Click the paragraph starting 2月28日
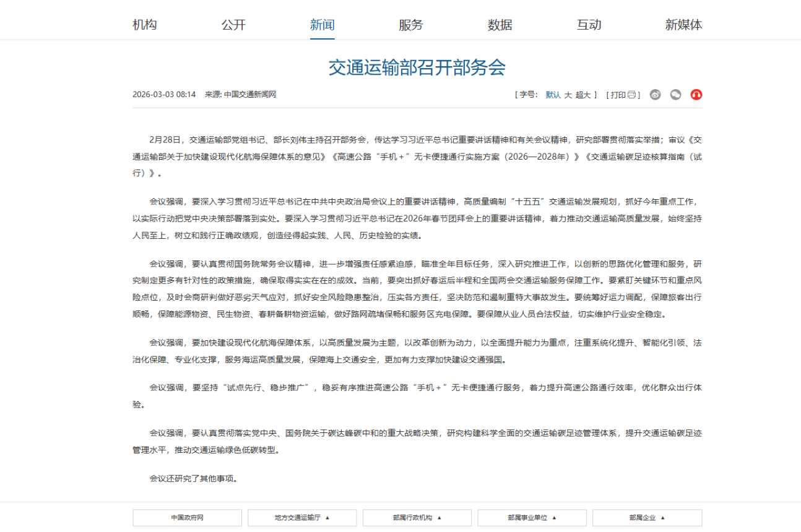The height and width of the screenshot is (532, 801). point(417,157)
